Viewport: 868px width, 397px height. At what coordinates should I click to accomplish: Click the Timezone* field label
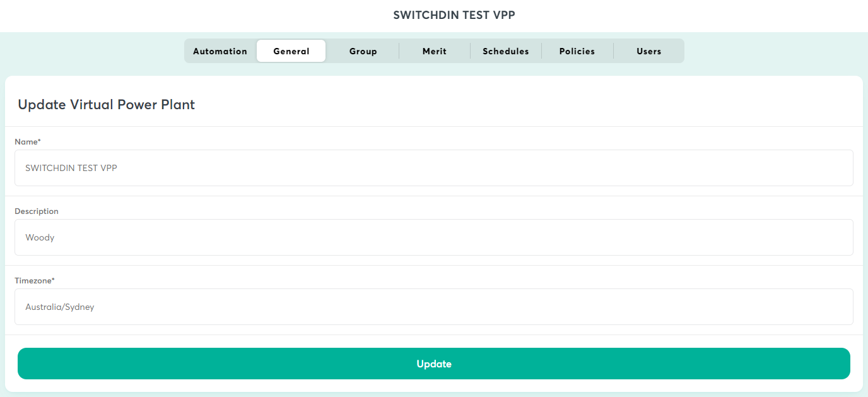pos(35,281)
